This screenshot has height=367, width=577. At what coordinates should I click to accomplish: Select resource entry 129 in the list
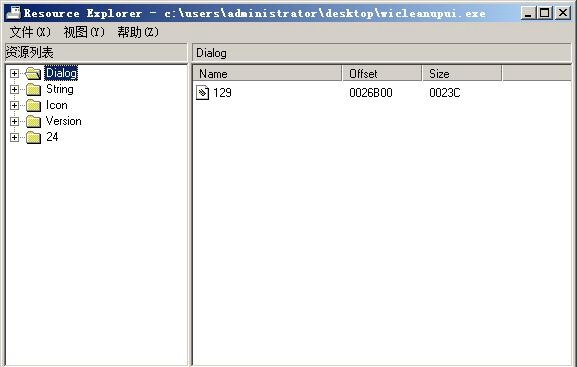(222, 93)
